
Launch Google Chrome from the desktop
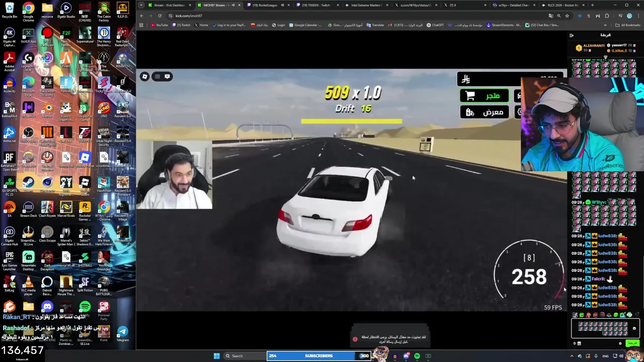click(28, 11)
